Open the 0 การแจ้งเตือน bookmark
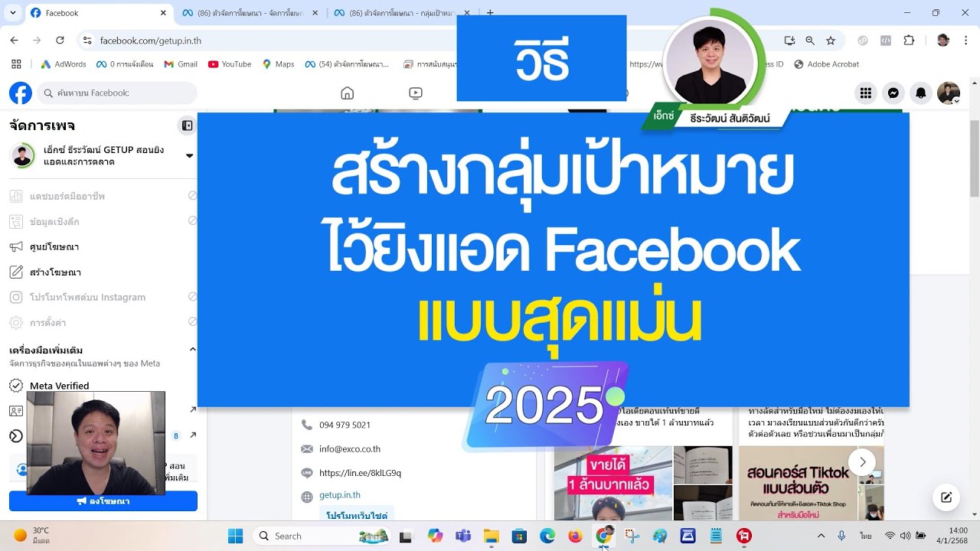980x551 pixels. point(126,64)
